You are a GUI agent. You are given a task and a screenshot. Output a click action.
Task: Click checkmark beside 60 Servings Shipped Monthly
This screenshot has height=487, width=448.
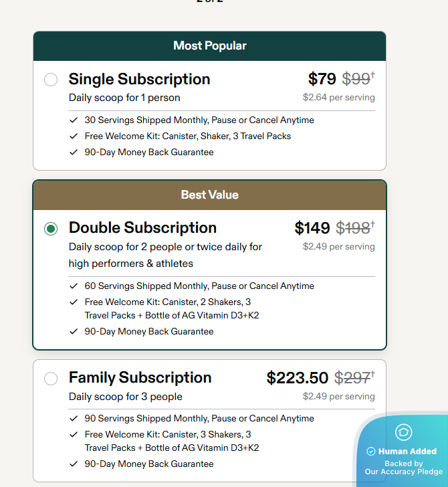[74, 286]
